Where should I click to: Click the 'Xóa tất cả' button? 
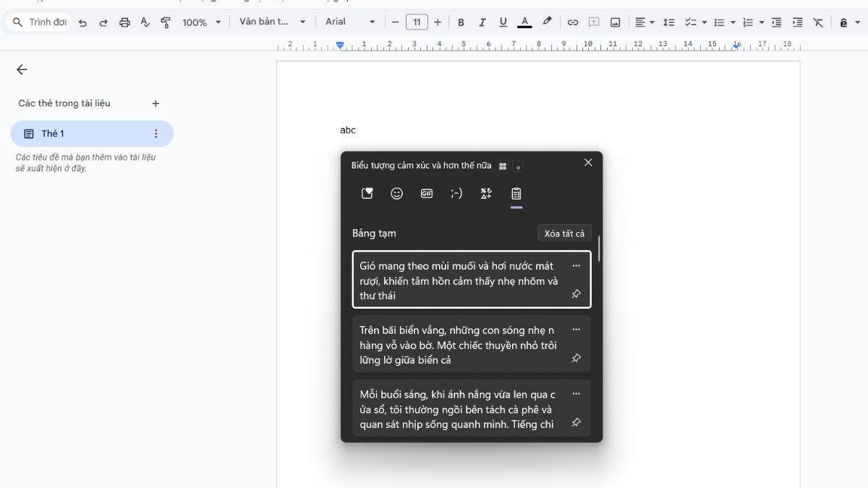point(564,234)
